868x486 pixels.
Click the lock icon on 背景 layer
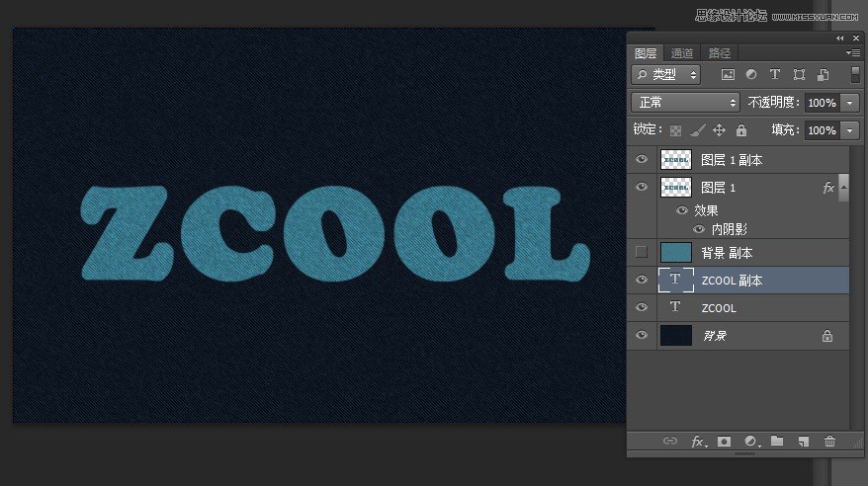point(827,336)
